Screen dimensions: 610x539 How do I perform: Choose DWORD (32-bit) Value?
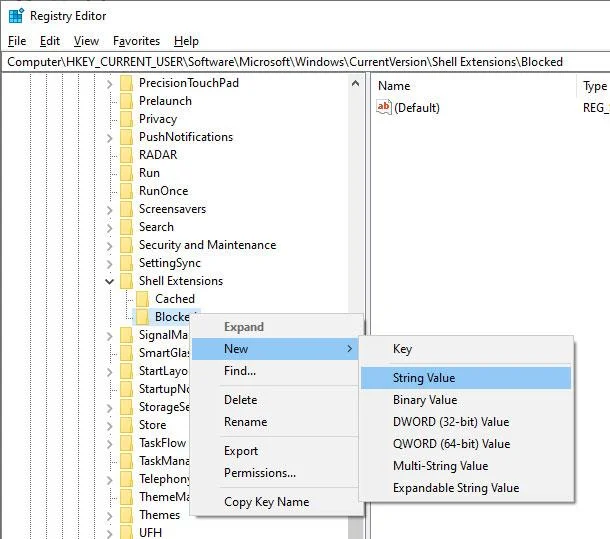[466, 422]
